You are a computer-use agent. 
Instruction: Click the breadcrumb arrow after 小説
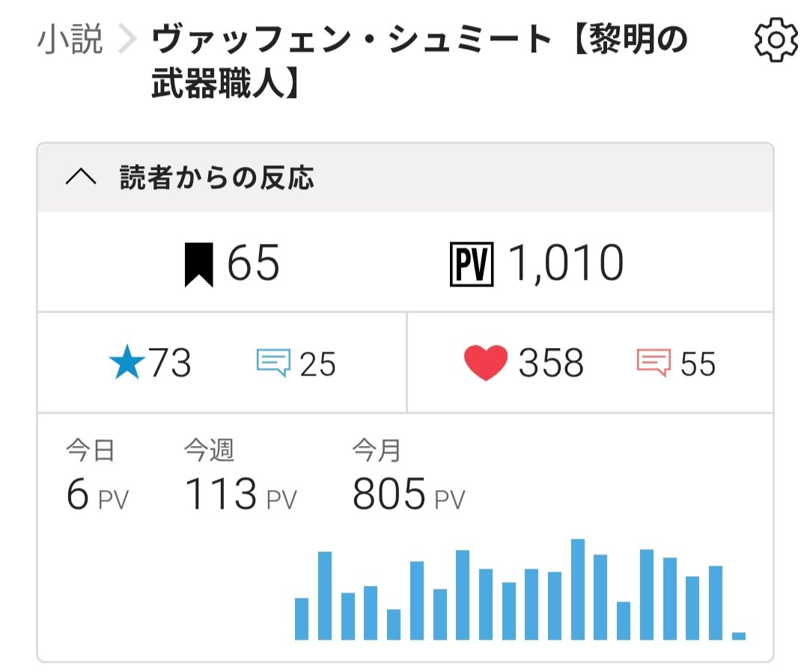pyautogui.click(x=127, y=40)
